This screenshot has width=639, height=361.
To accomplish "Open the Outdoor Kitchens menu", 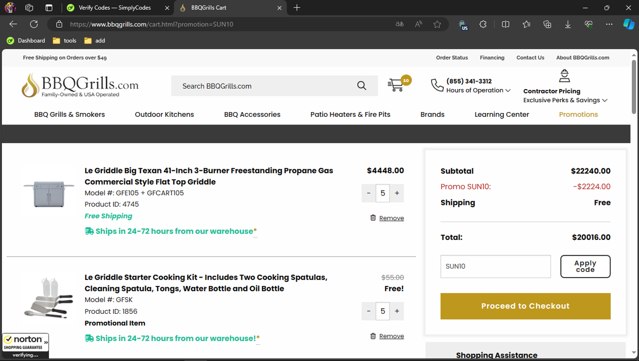I will [164, 114].
